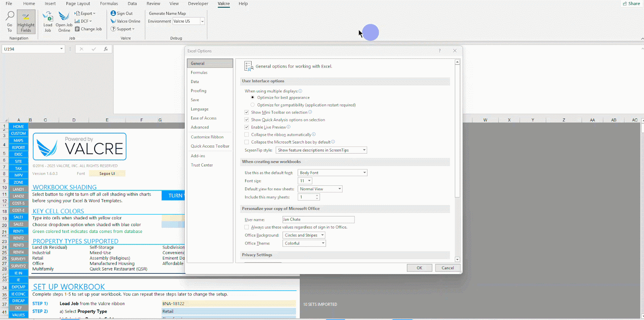Click OK in Excel Options dialog
644x320 pixels.
click(x=419, y=268)
